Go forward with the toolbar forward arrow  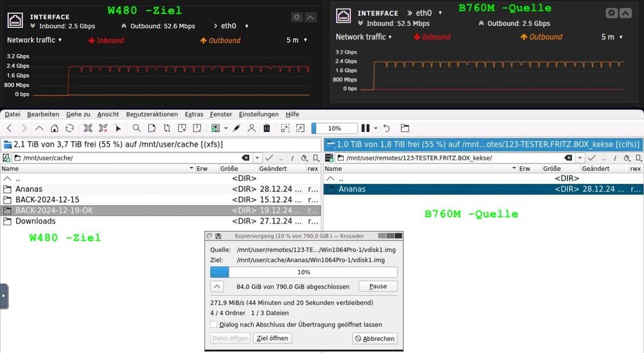pos(24,128)
